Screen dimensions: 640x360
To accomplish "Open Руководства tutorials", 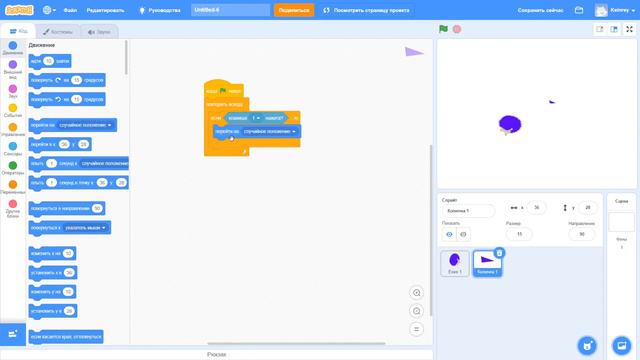I will (x=160, y=10).
